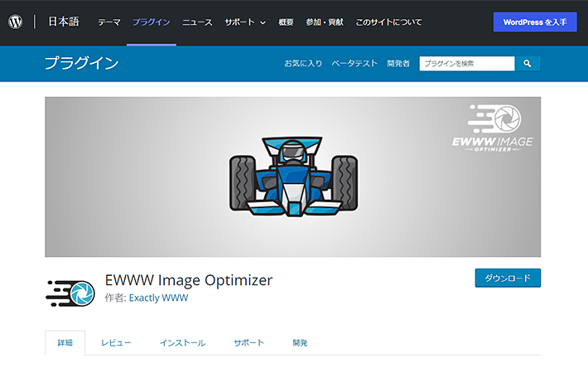Open 参加・貢献 in the top navigation
The width and height of the screenshot is (588, 373).
coord(325,22)
